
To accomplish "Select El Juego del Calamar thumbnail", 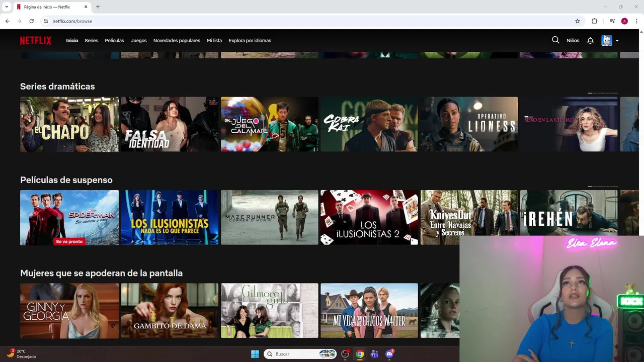I will click(x=270, y=124).
